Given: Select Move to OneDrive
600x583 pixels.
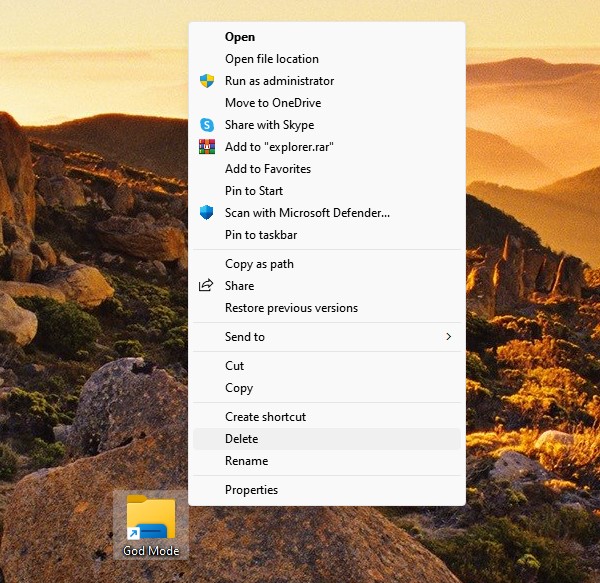Looking at the screenshot, I should (x=327, y=103).
